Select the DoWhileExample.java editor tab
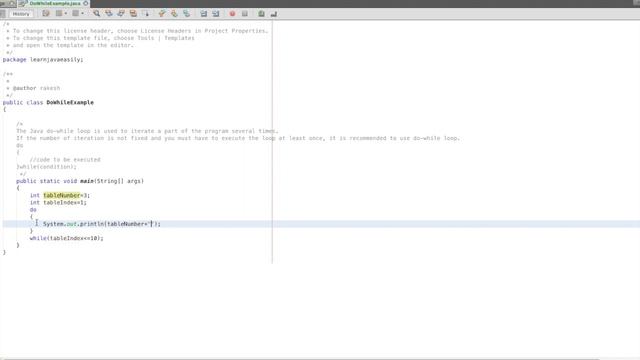Screen dimensions: 640x360 tap(54, 3)
